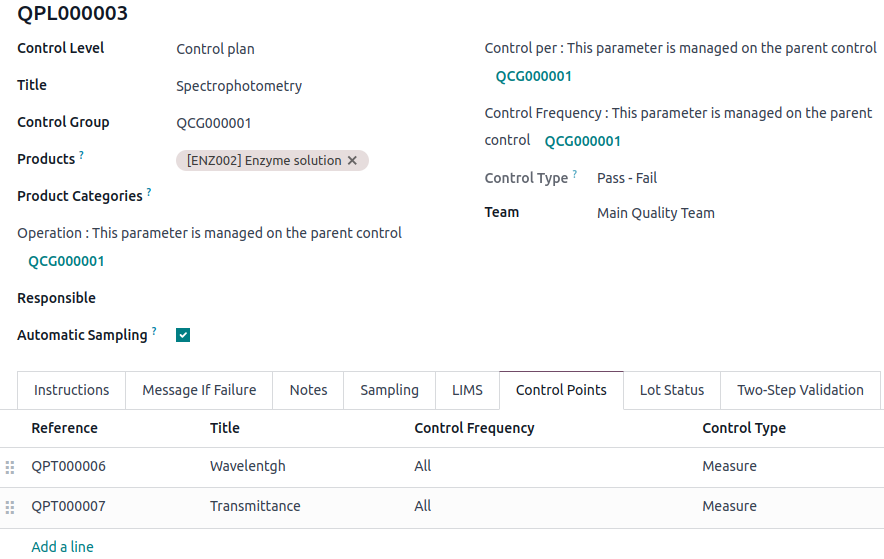Screen dimensions: 884x559
Task: Click drag handle for QPT000007 row
Action: pyautogui.click(x=10, y=507)
